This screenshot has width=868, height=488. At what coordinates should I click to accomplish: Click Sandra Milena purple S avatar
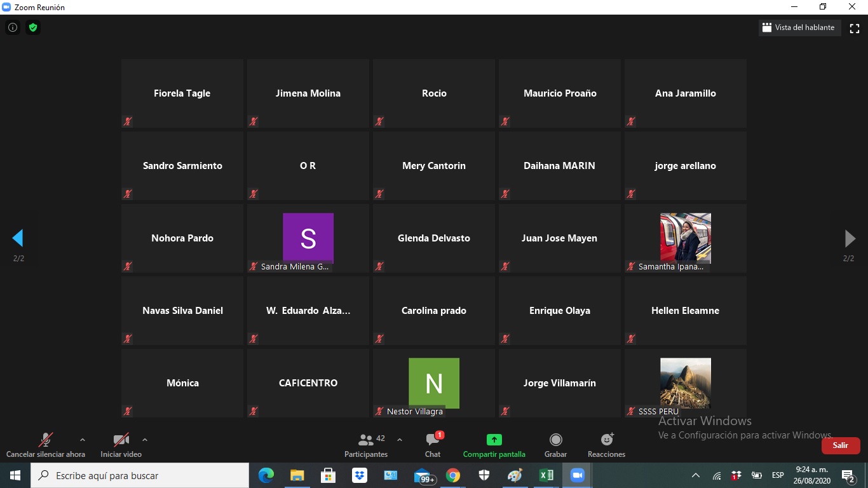308,238
